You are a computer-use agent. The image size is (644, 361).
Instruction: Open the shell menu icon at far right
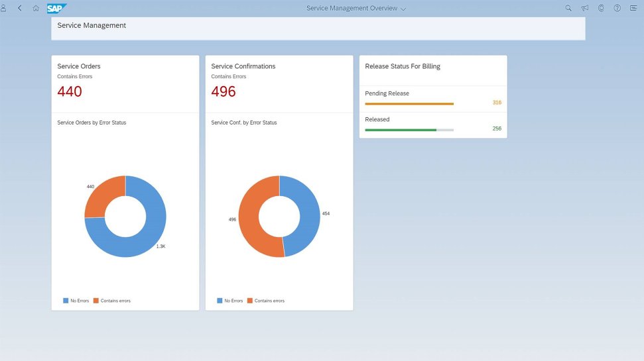[x=633, y=8]
